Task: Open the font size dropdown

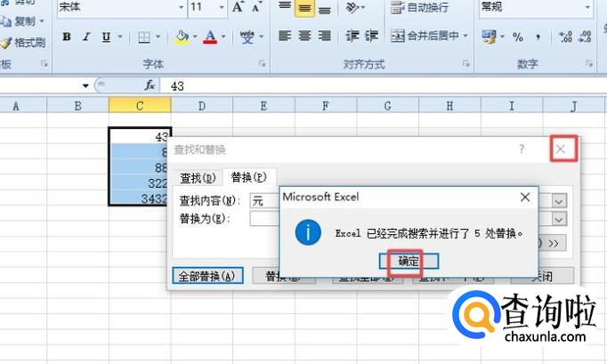Action: pos(220,8)
